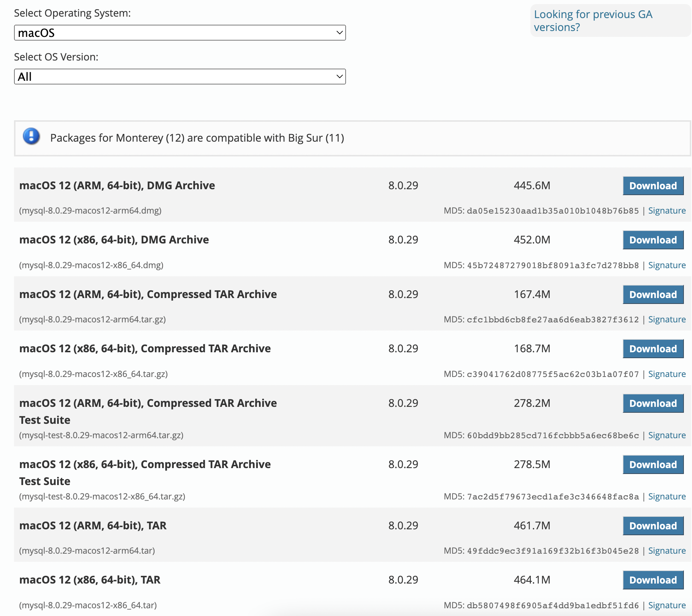
Task: Click version 8.0.29 in ARM DMG row
Action: (403, 185)
